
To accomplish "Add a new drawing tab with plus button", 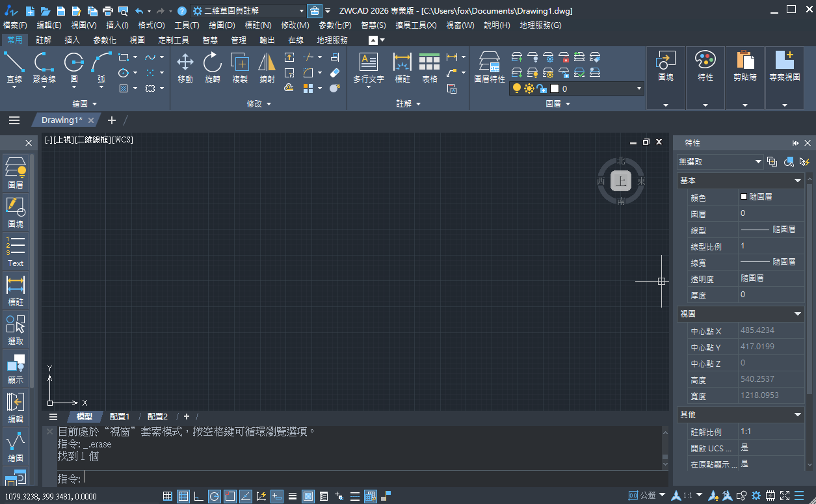I will click(112, 120).
